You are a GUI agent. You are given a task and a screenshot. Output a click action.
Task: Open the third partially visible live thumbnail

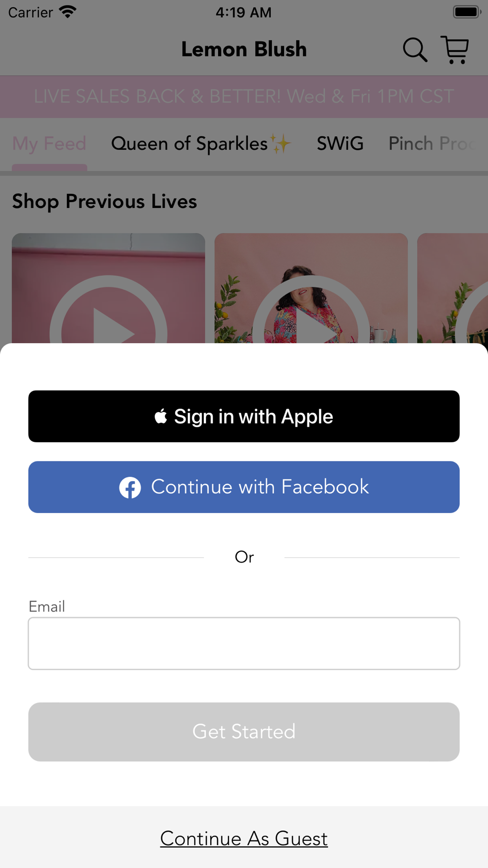pos(452,288)
